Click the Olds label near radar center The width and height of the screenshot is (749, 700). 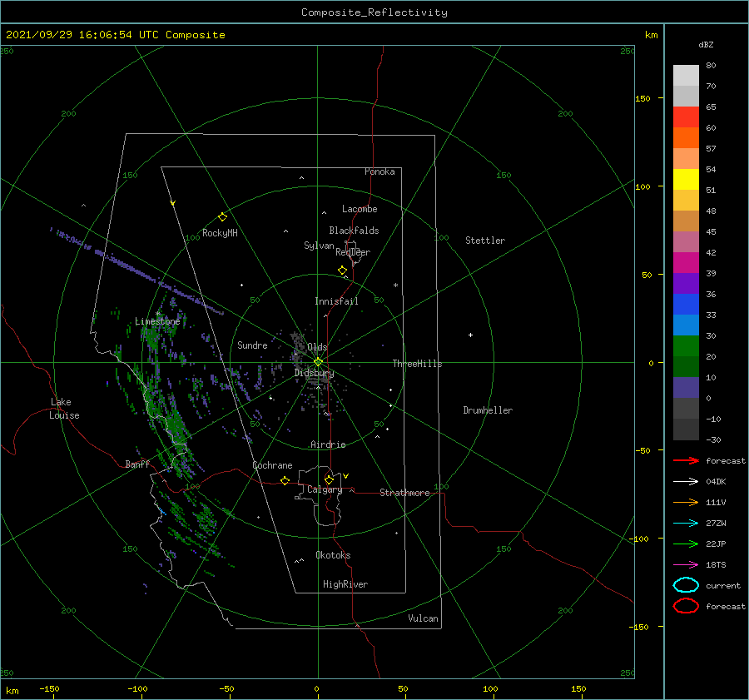[317, 347]
